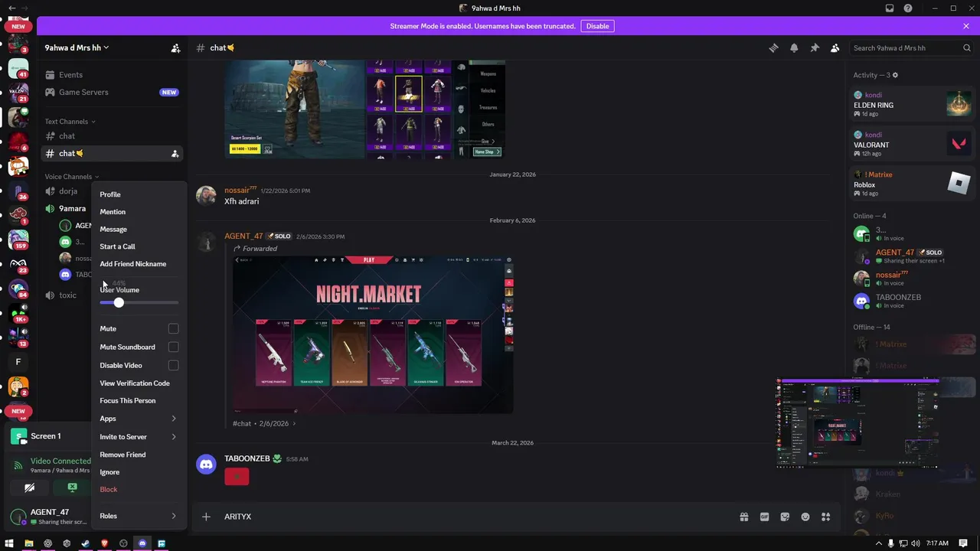Toggle the member list icon
Image resolution: width=980 pixels, height=551 pixels.
[x=835, y=47]
